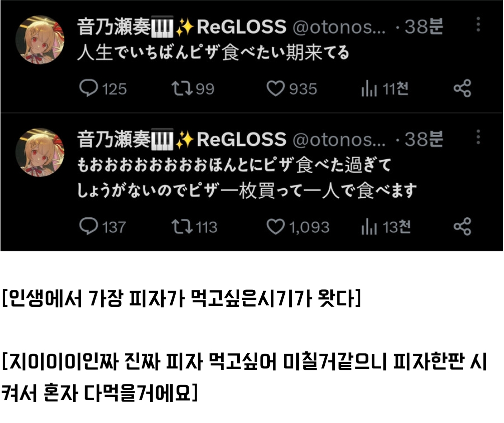Open second tweet text about buying pizza
Image resolution: width=504 pixels, height=423 pixels.
247,178
